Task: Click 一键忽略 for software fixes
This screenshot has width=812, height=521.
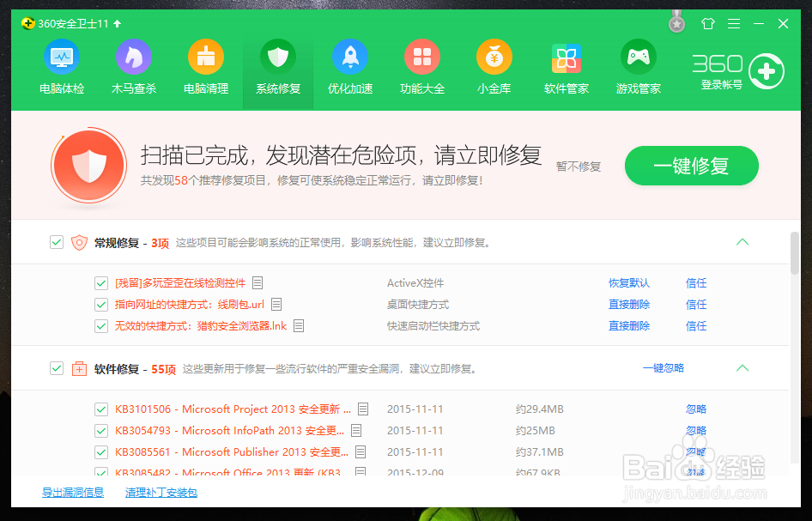Action: click(x=664, y=368)
